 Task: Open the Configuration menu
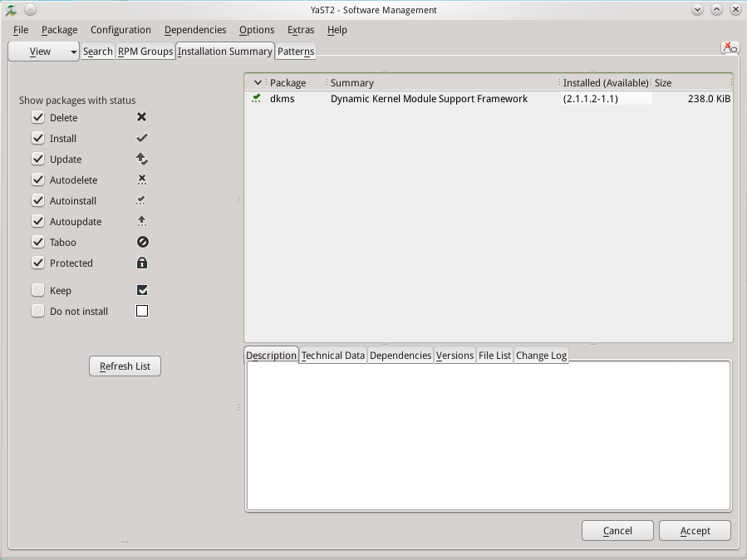120,30
